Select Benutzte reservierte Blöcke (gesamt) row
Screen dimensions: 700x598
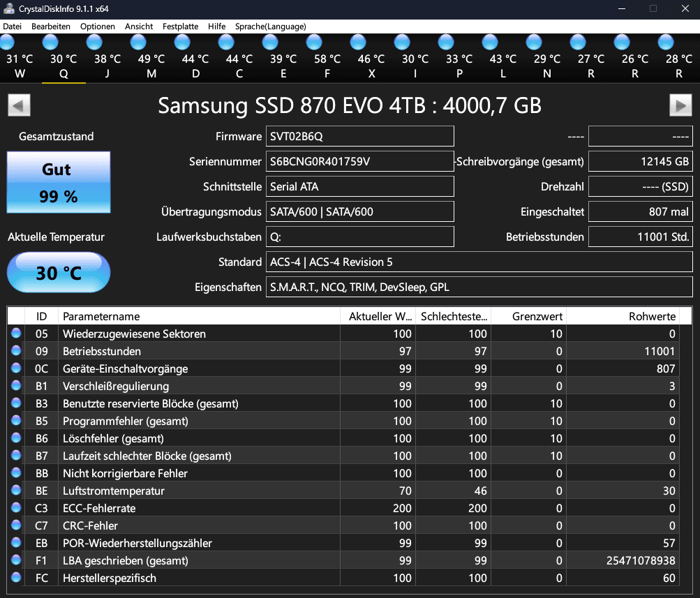343,403
